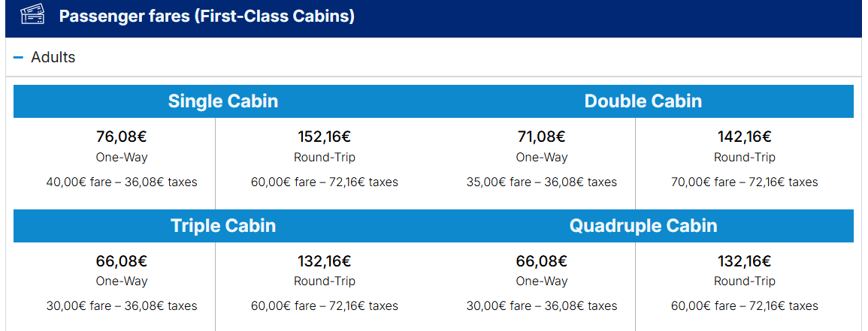This screenshot has width=868, height=331.
Task: Click Triple Cabin One-Way label
Action: tap(122, 281)
